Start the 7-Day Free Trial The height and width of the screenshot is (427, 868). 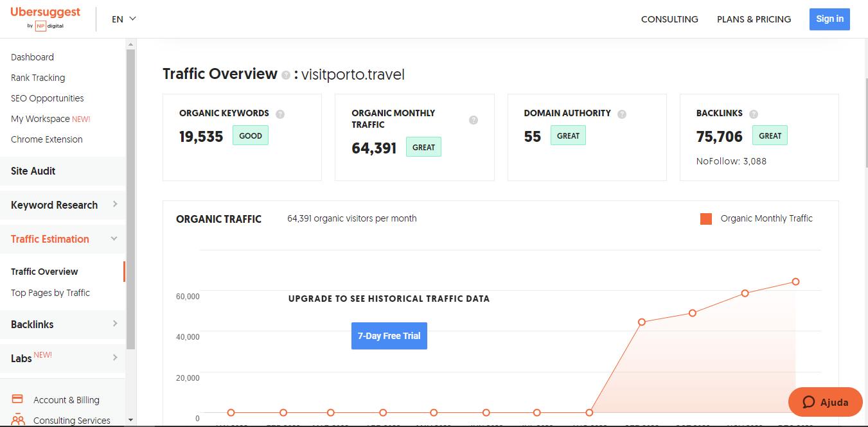389,336
